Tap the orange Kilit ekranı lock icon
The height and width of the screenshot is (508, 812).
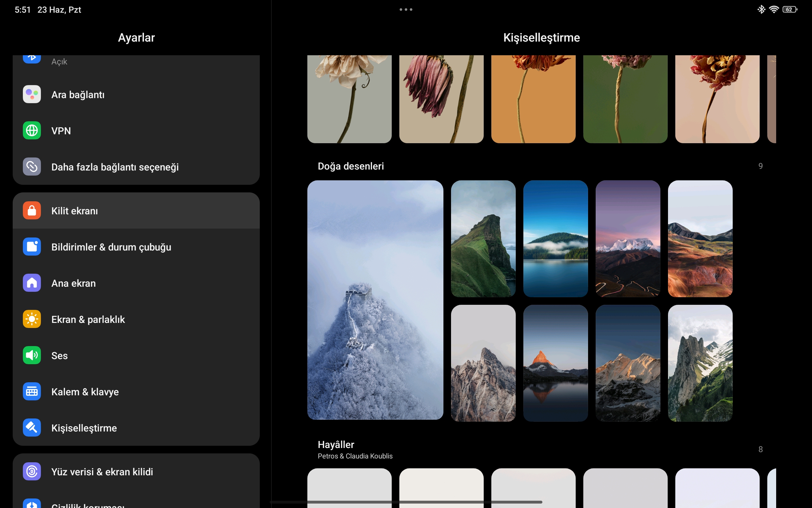tap(32, 211)
